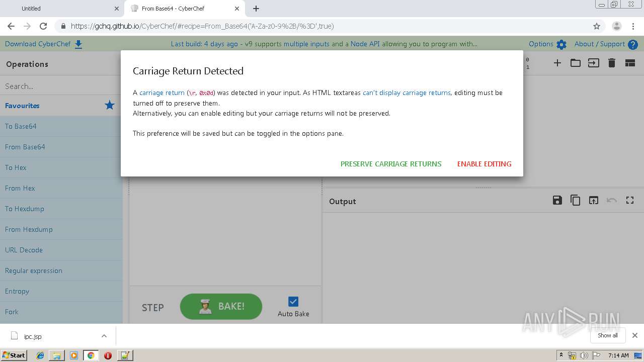Move output to input icon
Viewport: 644px width, 362px height.
pyautogui.click(x=594, y=201)
